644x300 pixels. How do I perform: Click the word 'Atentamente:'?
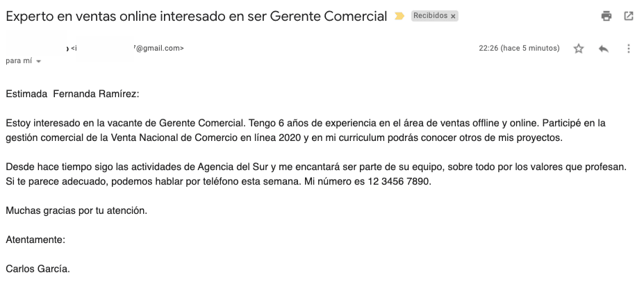click(35, 240)
